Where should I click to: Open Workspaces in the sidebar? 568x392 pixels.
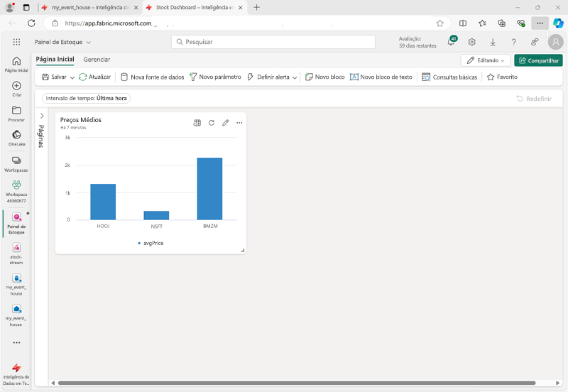pyautogui.click(x=16, y=164)
